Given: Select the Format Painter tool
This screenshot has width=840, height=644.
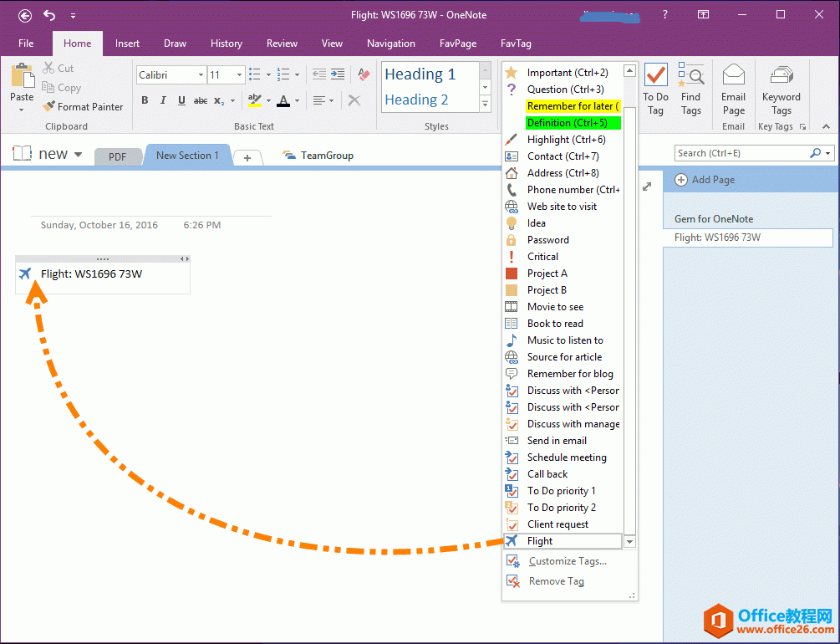Looking at the screenshot, I should pyautogui.click(x=83, y=106).
